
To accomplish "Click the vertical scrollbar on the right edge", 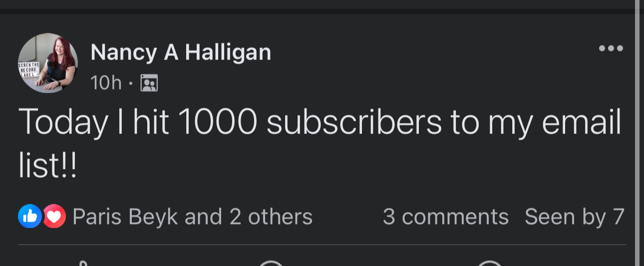I will click(x=638, y=133).
